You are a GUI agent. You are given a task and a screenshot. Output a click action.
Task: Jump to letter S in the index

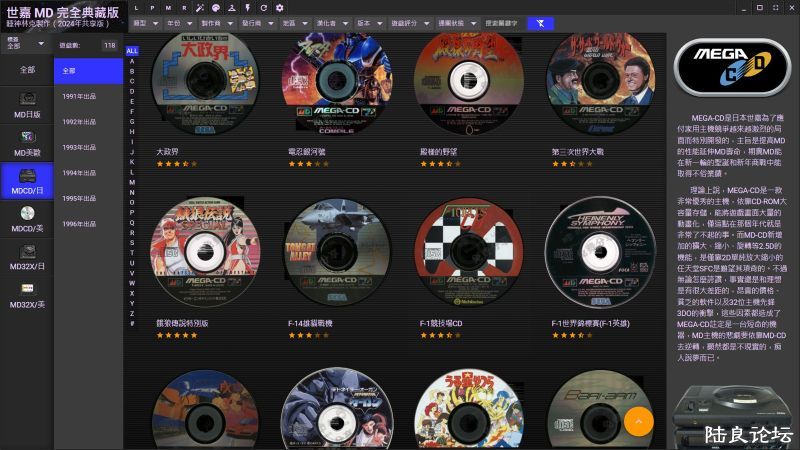point(132,242)
